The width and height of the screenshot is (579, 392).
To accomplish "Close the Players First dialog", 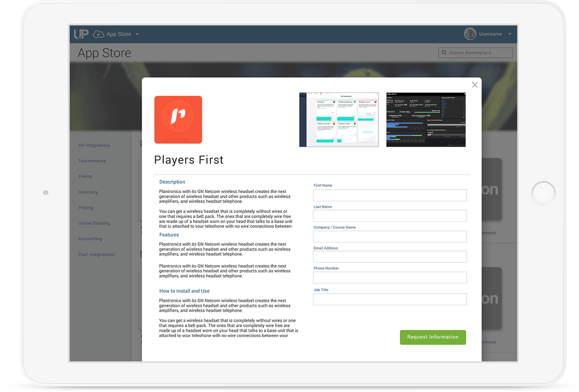I will point(475,85).
